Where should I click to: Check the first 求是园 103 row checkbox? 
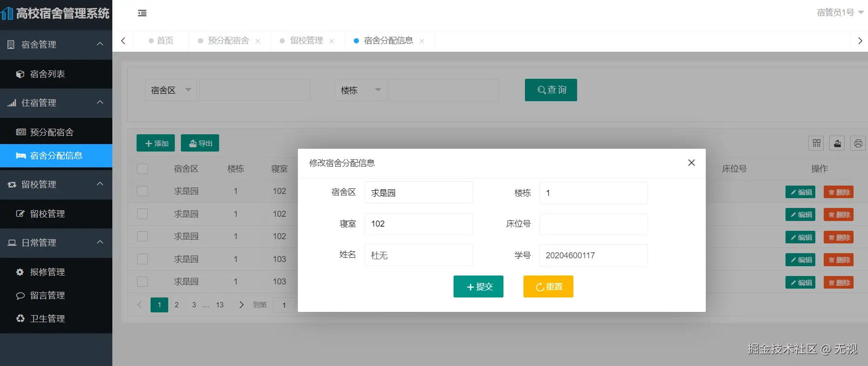143,259
